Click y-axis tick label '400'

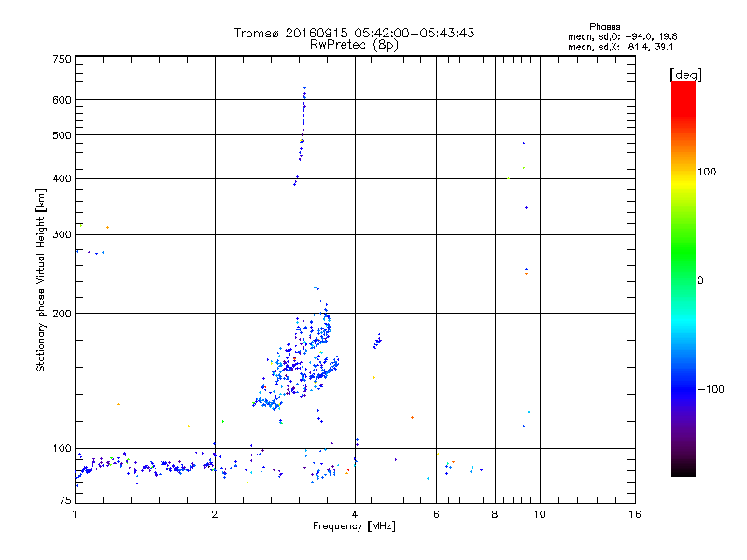click(62, 178)
